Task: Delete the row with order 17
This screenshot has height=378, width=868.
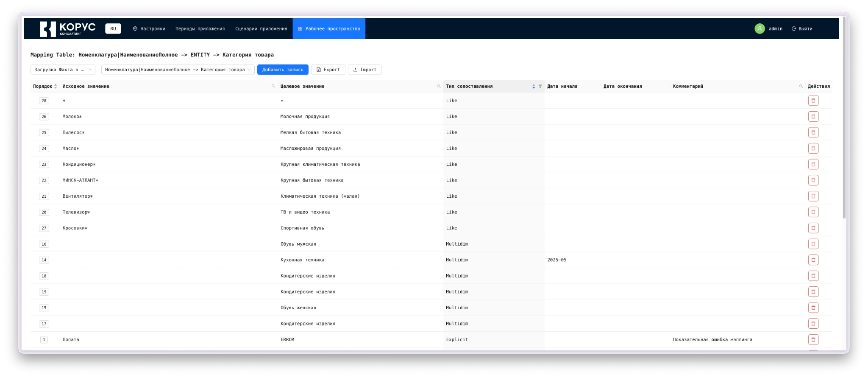Action: [x=813, y=323]
